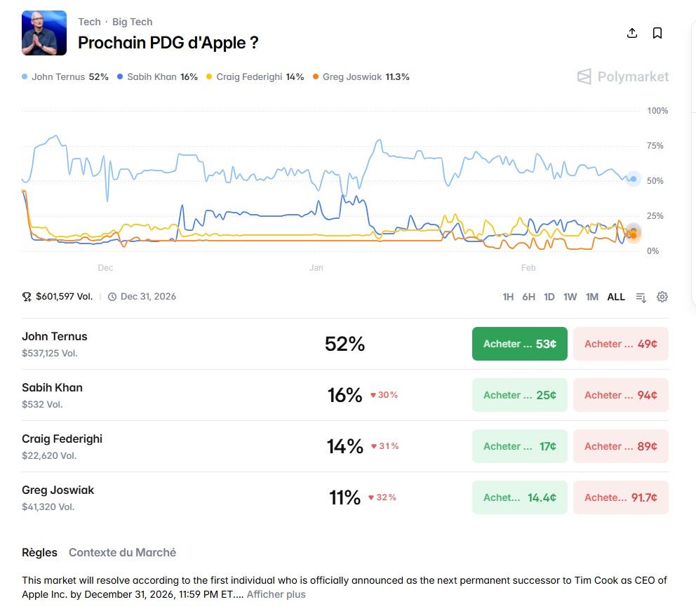The width and height of the screenshot is (696, 616).
Task: Click the Tim Cook market thumbnail
Action: click(44, 33)
